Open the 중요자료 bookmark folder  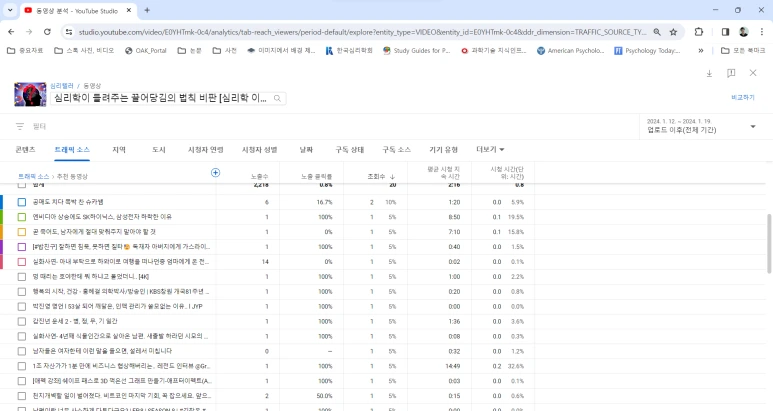tap(25, 50)
